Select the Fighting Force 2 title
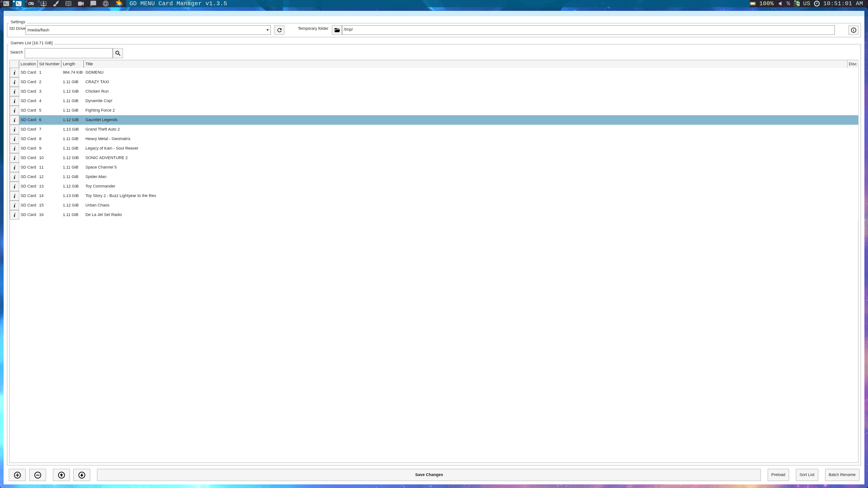 click(x=100, y=110)
